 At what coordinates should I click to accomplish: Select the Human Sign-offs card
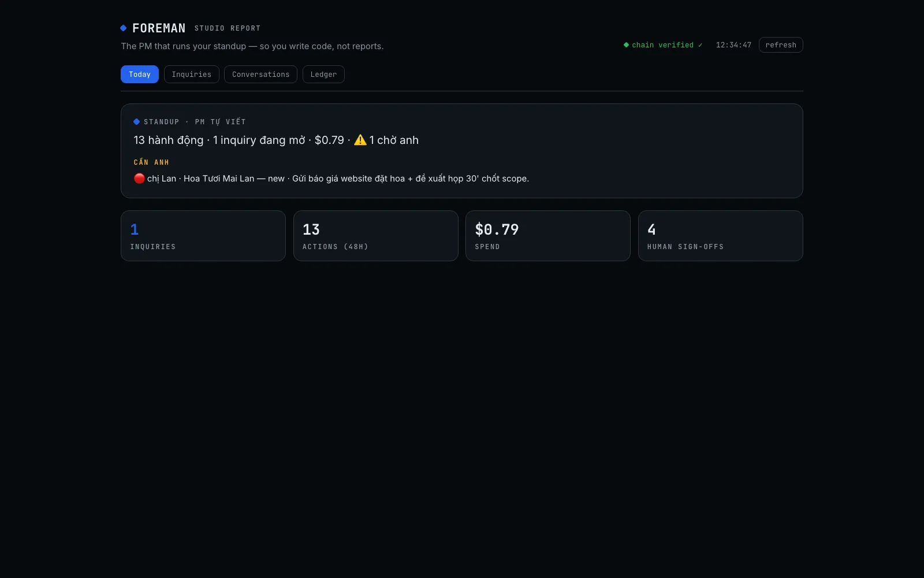(721, 236)
